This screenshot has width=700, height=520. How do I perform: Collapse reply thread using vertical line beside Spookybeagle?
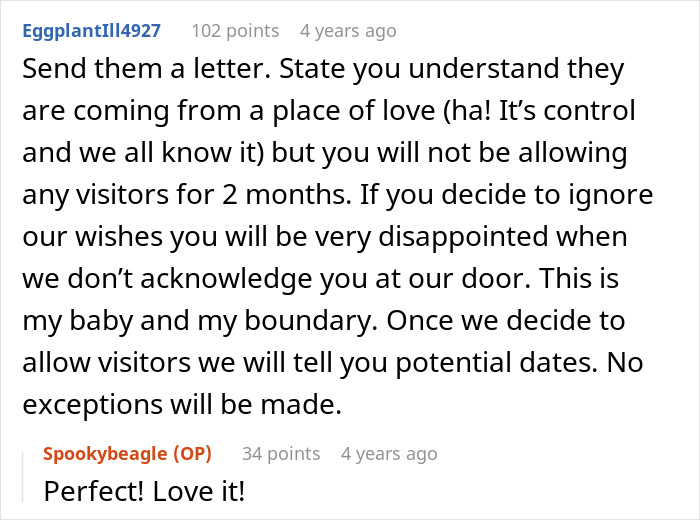pos(23,477)
